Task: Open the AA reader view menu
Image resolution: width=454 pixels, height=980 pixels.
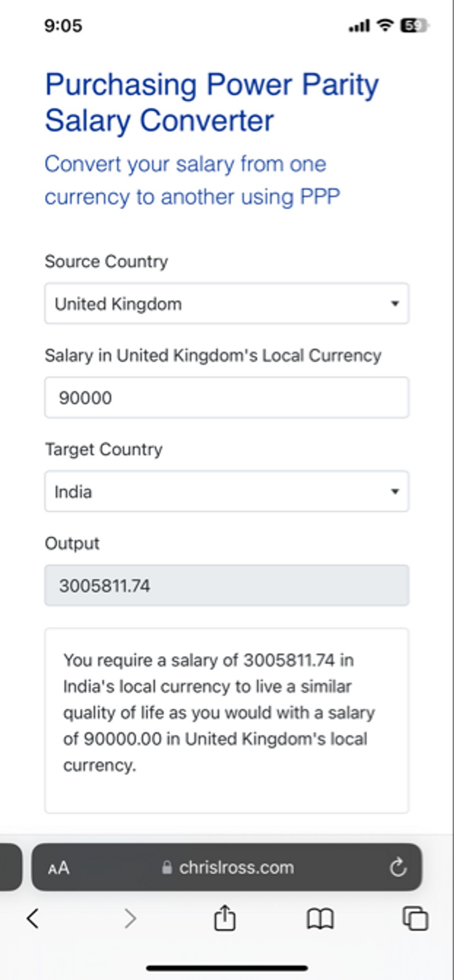Action: [x=58, y=868]
